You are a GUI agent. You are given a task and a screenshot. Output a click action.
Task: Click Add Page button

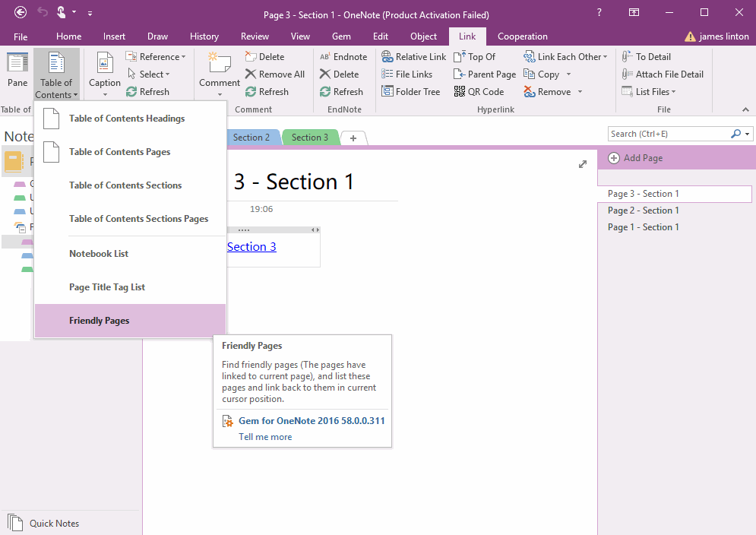click(635, 158)
